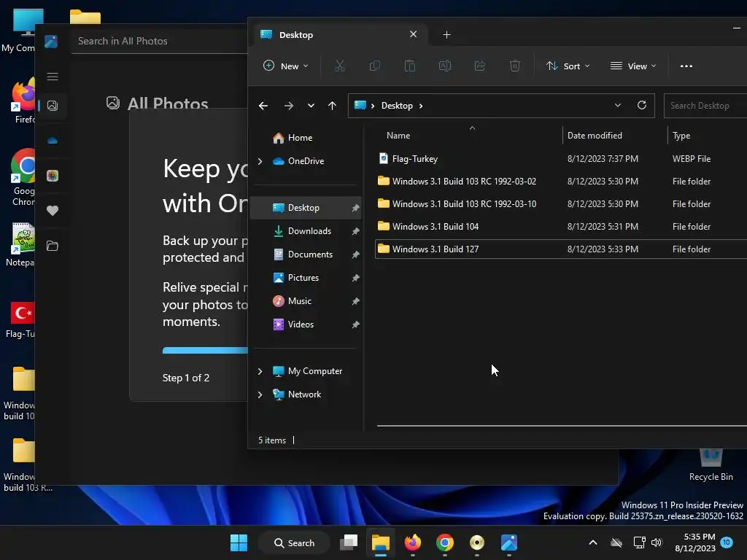Select the Flag-Turkey desktop icon
Viewport: 747px width, 560px height.
[20, 319]
